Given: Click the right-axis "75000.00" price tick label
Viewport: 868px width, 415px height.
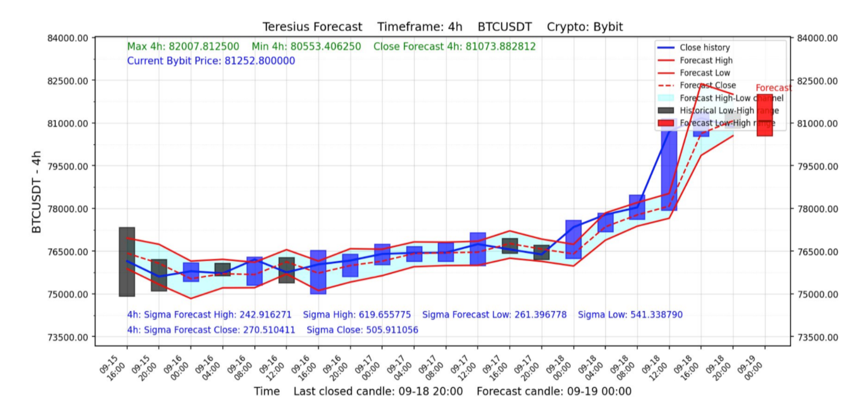Looking at the screenshot, I should click(817, 294).
